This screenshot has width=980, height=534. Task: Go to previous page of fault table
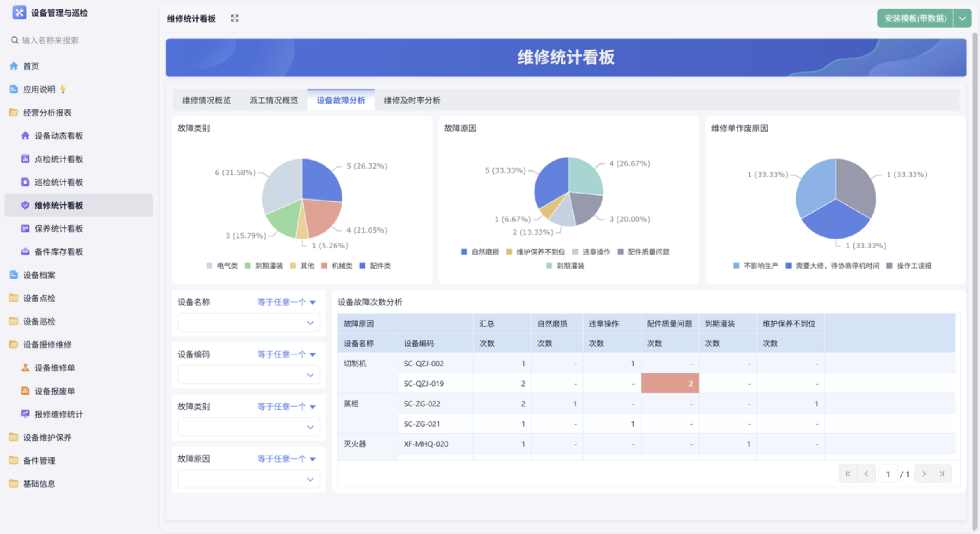[866, 474]
